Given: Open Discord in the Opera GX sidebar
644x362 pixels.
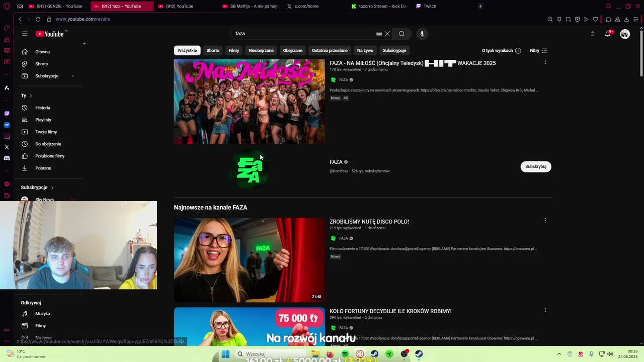Looking at the screenshot, I should [x=7, y=158].
